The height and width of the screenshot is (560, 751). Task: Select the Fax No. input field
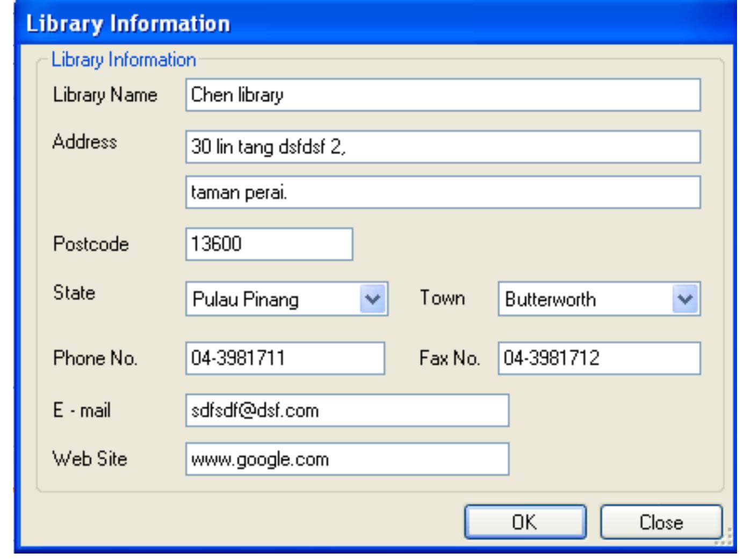point(599,358)
